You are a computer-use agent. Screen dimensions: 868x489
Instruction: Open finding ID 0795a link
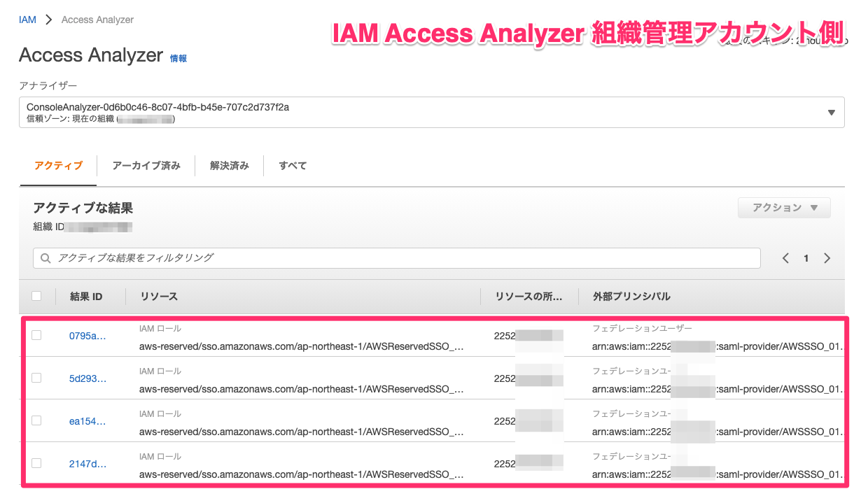[87, 336]
